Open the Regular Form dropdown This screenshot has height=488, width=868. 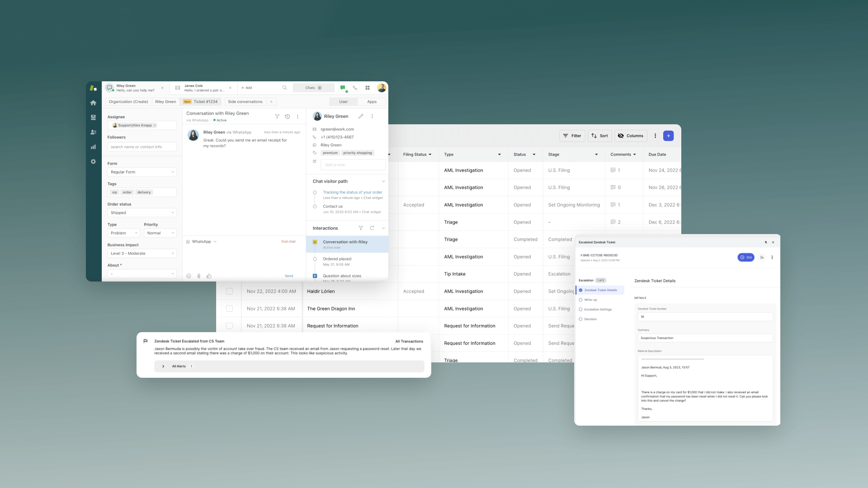click(142, 172)
